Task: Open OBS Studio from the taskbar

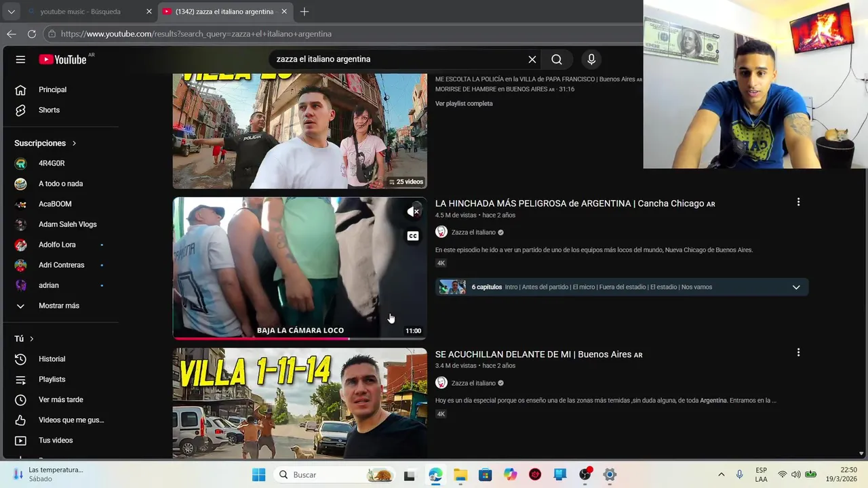Action: pyautogui.click(x=585, y=474)
